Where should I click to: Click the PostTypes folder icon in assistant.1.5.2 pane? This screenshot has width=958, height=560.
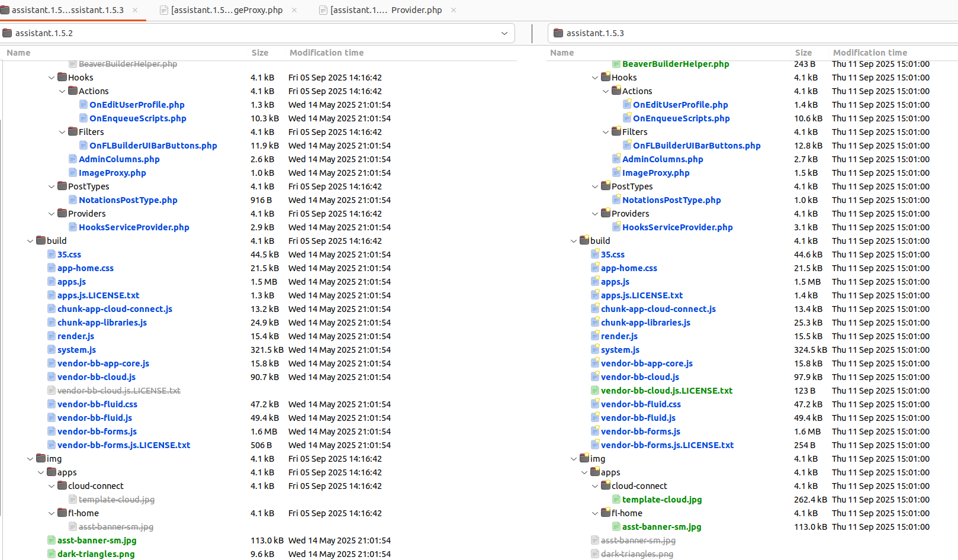tap(62, 186)
